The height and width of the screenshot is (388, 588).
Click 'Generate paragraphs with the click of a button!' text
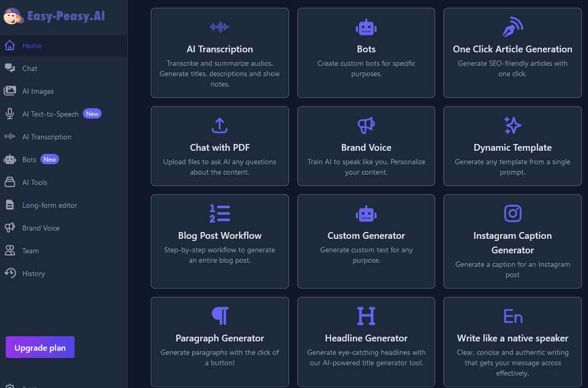point(220,357)
